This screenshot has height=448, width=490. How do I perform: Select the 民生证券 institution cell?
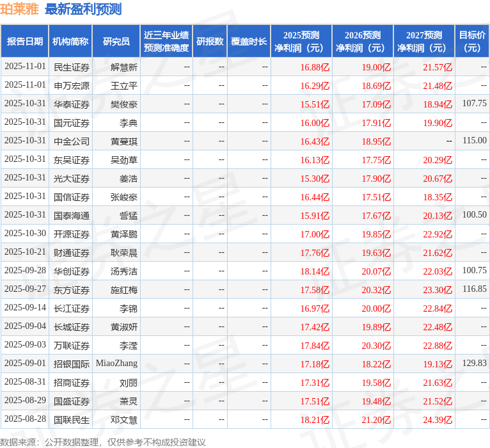click(x=71, y=67)
